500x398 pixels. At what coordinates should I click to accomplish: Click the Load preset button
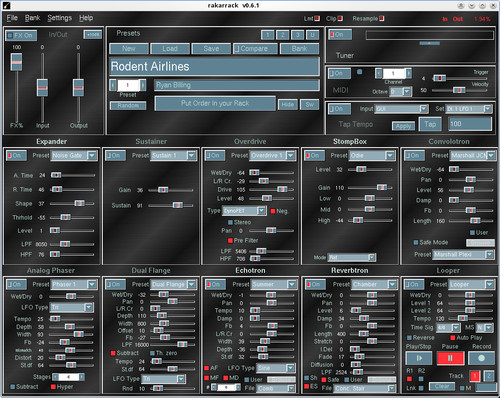click(x=170, y=49)
